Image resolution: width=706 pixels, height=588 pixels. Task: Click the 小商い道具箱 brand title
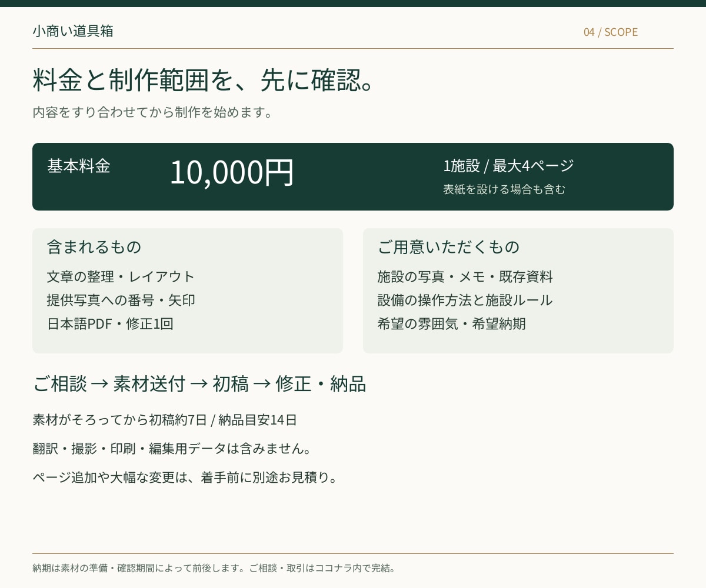[73, 31]
